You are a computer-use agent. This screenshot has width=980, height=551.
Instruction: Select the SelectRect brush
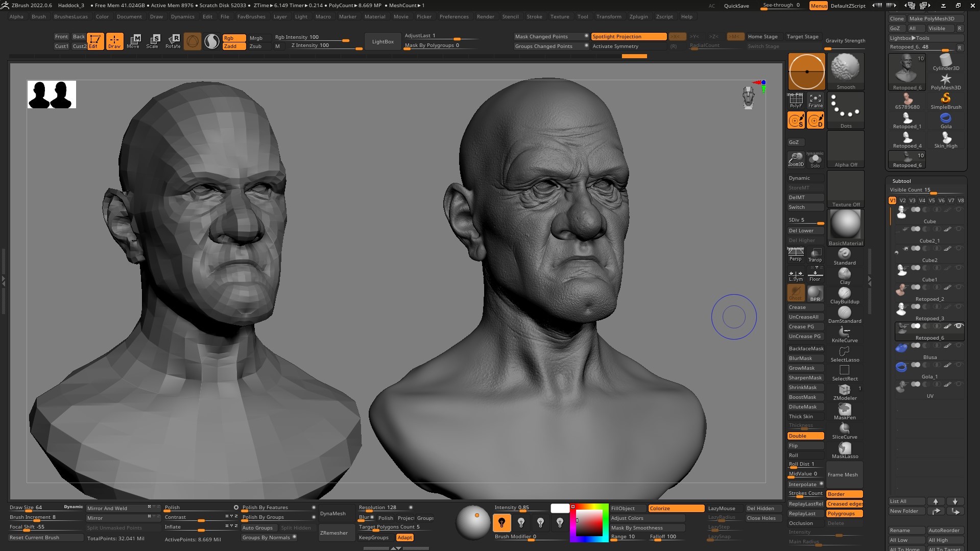(x=845, y=372)
